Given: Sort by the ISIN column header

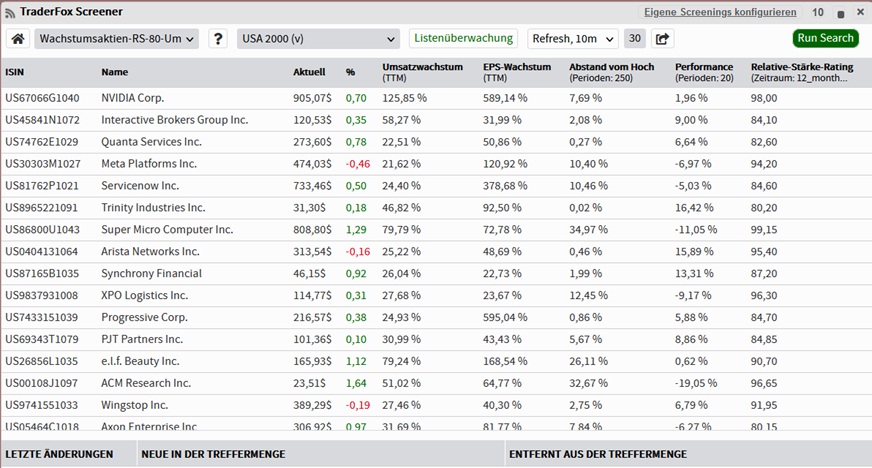Looking at the screenshot, I should [x=14, y=72].
